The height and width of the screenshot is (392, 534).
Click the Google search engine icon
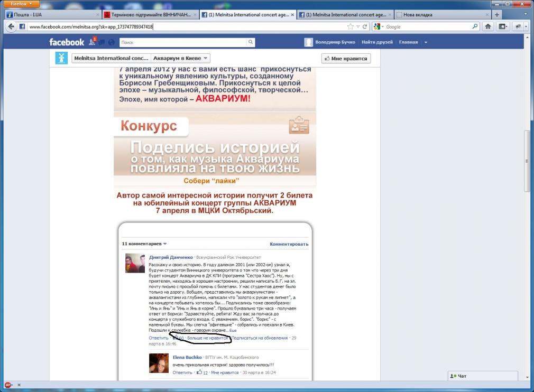coord(376,26)
